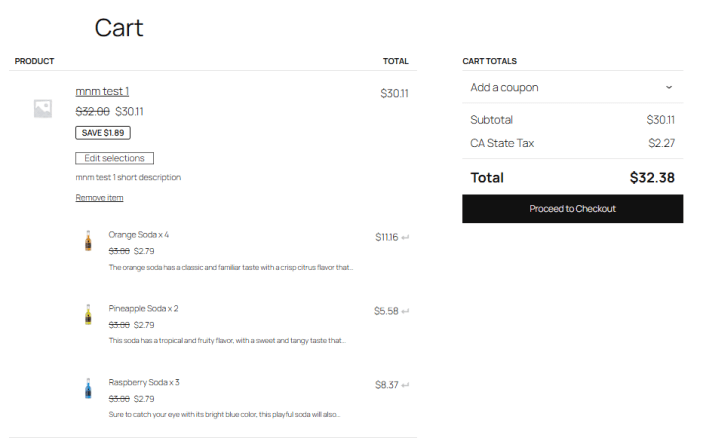
Task: Proceed to Checkout
Action: pyautogui.click(x=572, y=209)
